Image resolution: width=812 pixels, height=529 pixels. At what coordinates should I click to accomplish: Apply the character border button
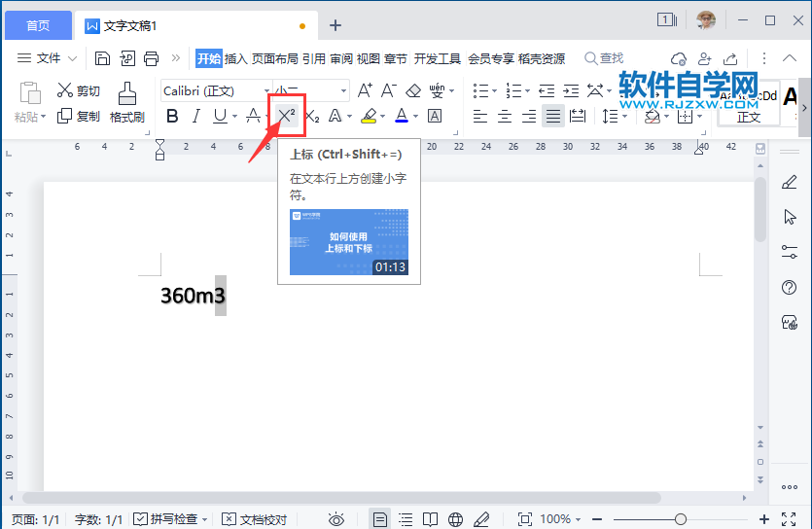pyautogui.click(x=435, y=116)
